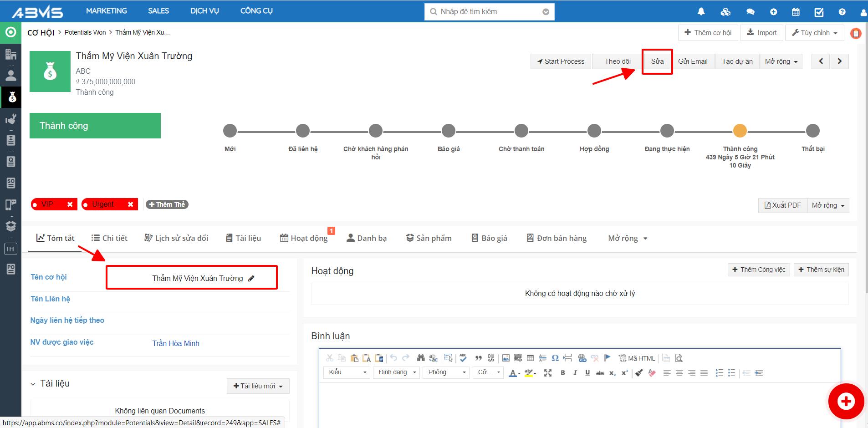Screen dimensions: 868x428
Task: Toggle Theo dõi follow button
Action: pyautogui.click(x=617, y=61)
